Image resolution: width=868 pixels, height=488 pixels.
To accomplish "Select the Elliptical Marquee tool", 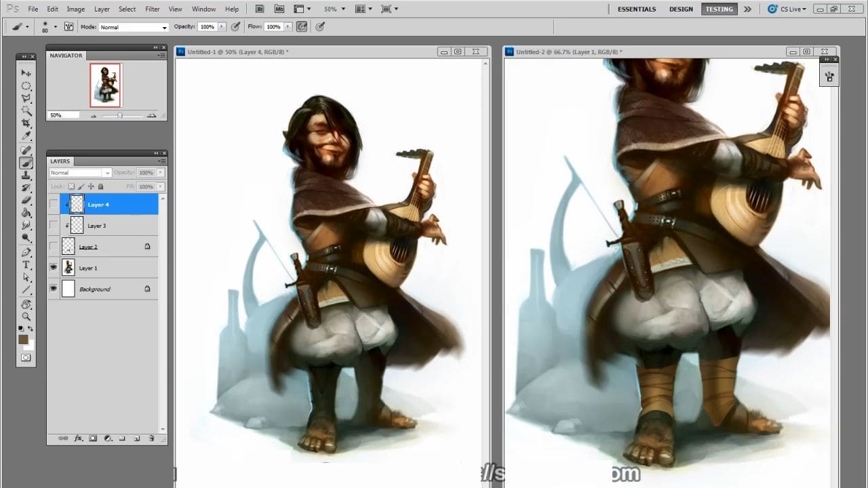I will 26,86.
